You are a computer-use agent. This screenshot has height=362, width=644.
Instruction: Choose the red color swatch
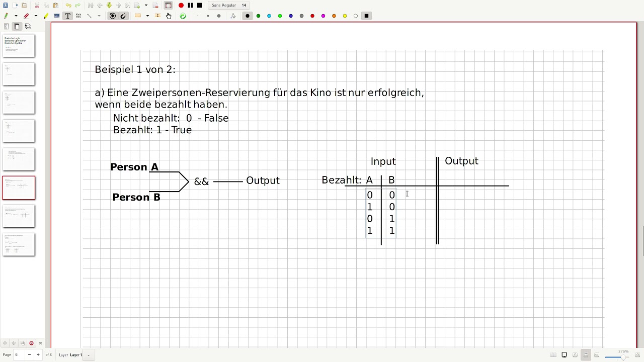[x=312, y=16]
